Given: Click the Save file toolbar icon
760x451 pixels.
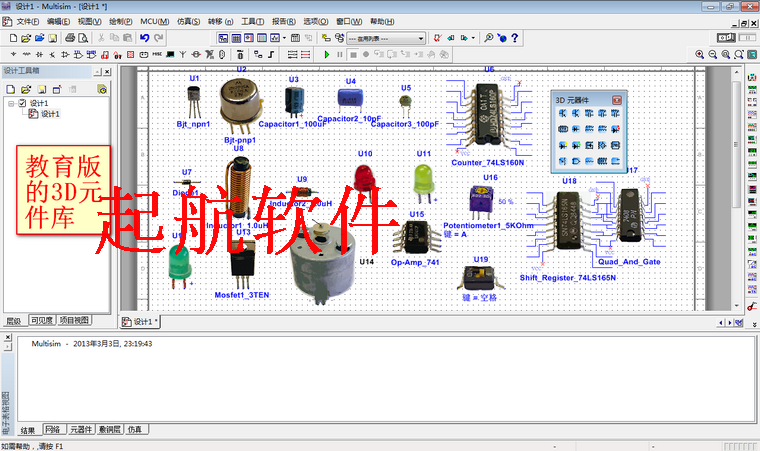Looking at the screenshot, I should tap(53, 38).
